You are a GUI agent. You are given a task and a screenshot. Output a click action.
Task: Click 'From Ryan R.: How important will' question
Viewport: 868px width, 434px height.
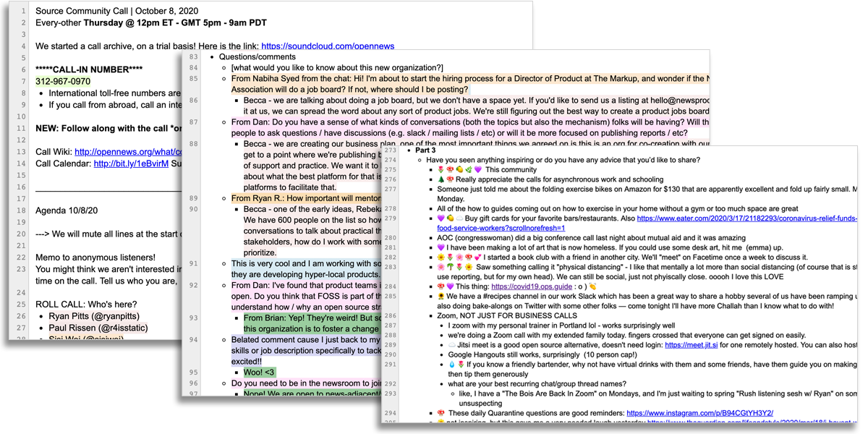pyautogui.click(x=306, y=197)
